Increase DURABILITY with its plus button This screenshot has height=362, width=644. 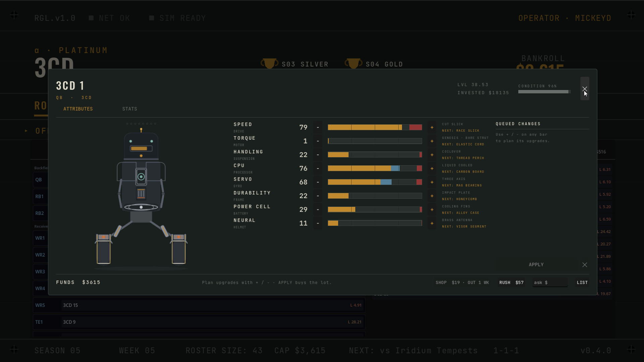point(432,196)
